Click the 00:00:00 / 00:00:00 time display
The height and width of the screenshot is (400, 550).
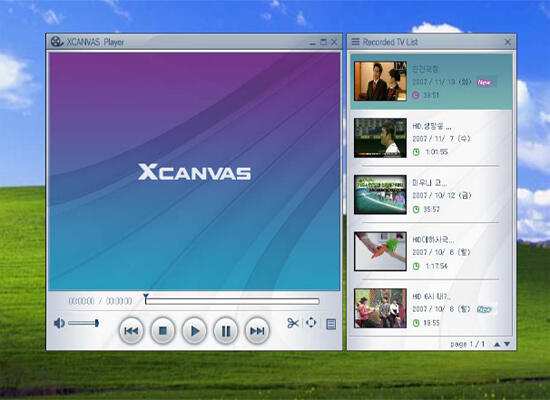tap(100, 301)
